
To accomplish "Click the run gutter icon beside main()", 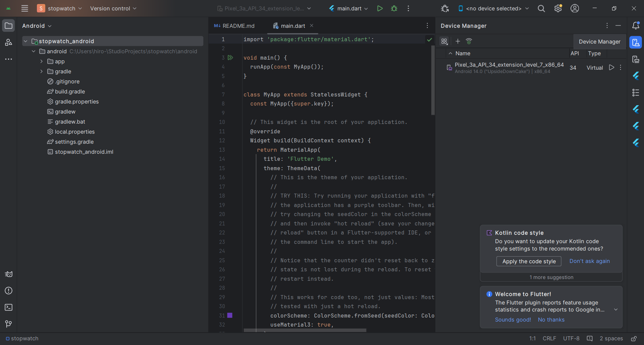I will pos(230,58).
